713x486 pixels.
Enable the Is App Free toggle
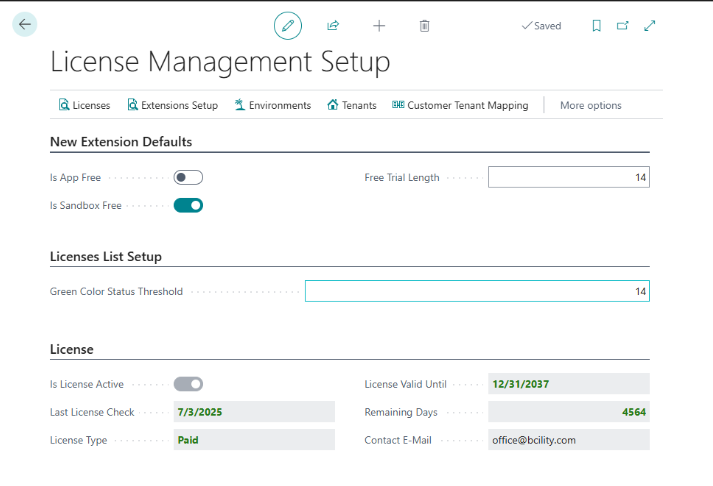pyautogui.click(x=188, y=178)
